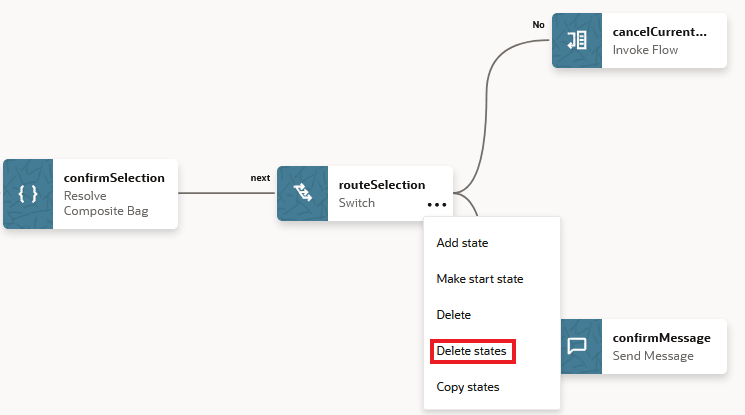The width and height of the screenshot is (745, 415).
Task: Select the Switch icon on routeSelection
Action: pos(301,194)
